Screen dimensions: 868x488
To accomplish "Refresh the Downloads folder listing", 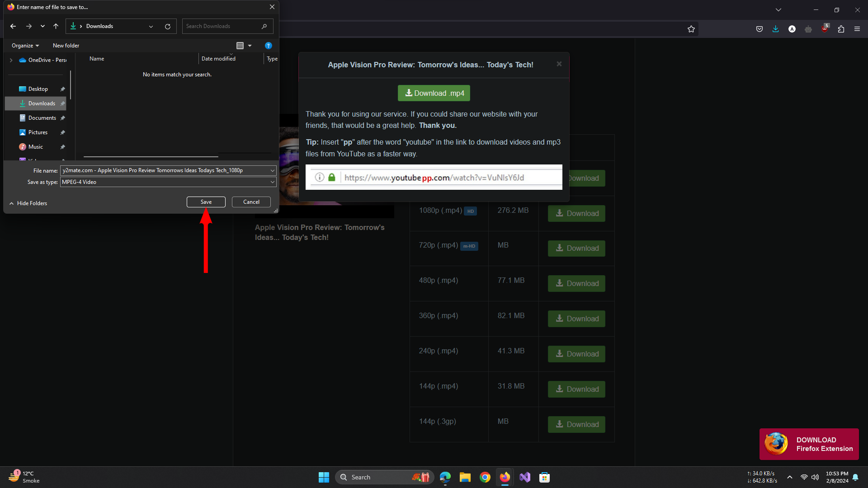I will [x=168, y=26].
